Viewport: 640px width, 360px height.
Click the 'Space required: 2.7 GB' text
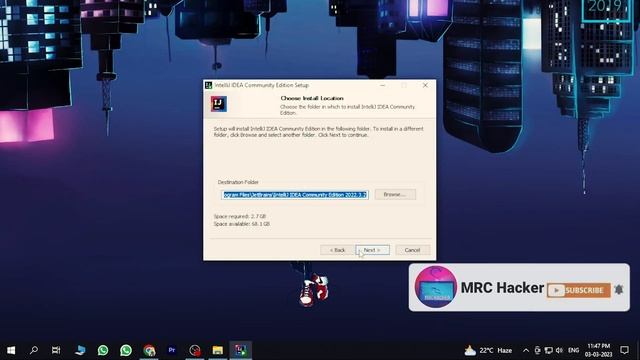(240, 216)
